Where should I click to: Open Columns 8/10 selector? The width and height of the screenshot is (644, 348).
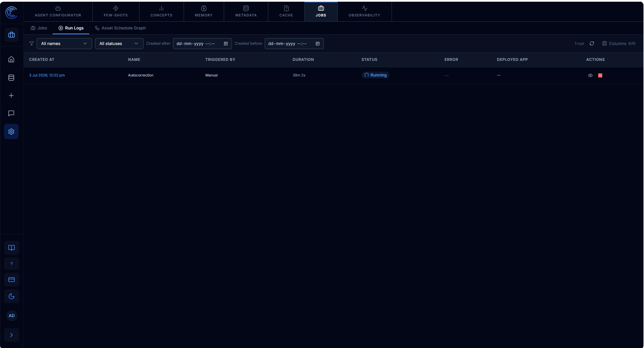[x=619, y=44]
